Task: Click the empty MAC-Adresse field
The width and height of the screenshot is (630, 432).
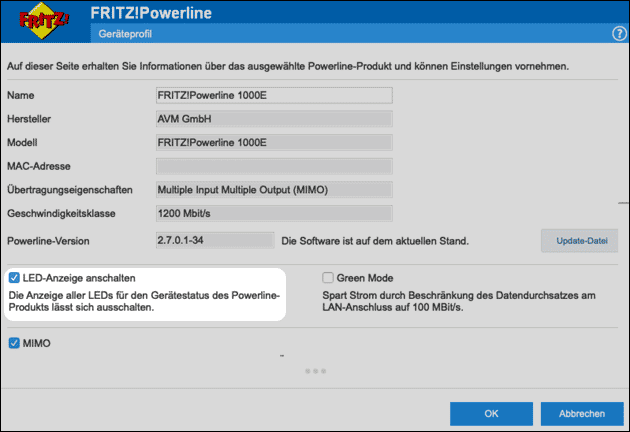Action: [x=274, y=166]
